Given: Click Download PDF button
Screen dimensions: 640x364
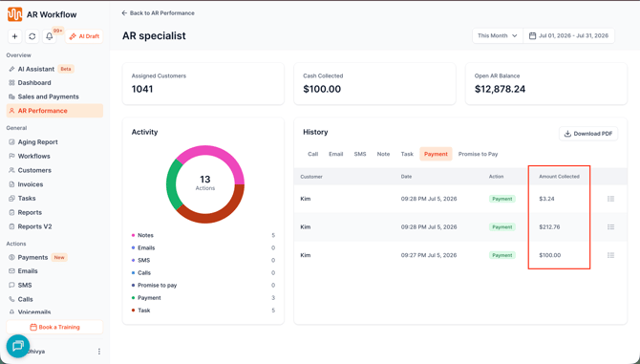Looking at the screenshot, I should [x=588, y=134].
